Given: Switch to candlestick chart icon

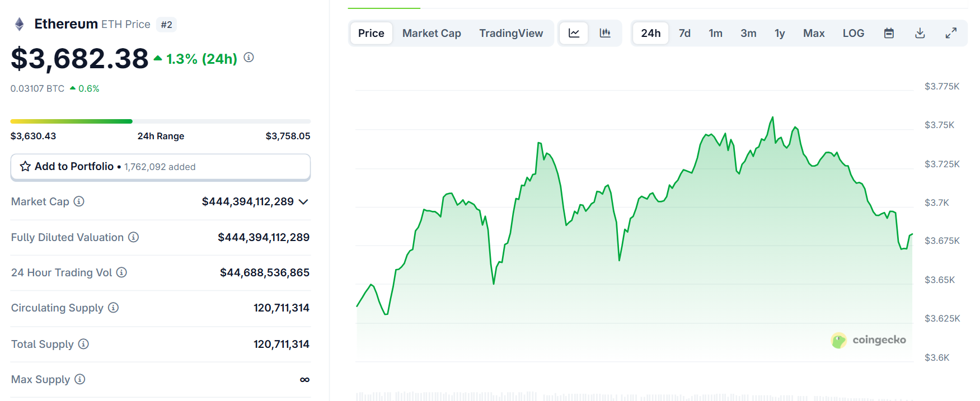Looking at the screenshot, I should (x=605, y=33).
